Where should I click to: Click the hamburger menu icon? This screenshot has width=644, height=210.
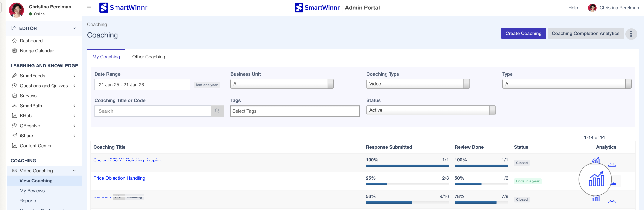coord(89,8)
